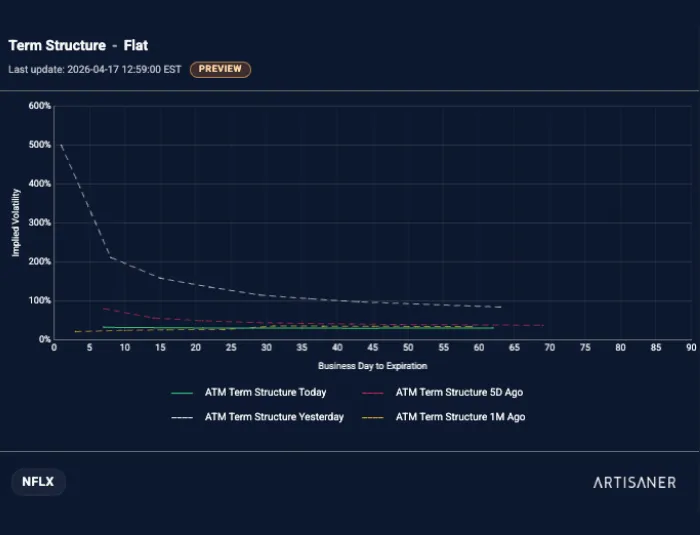Click the red dashed 5D Ago swatch

pyautogui.click(x=373, y=393)
